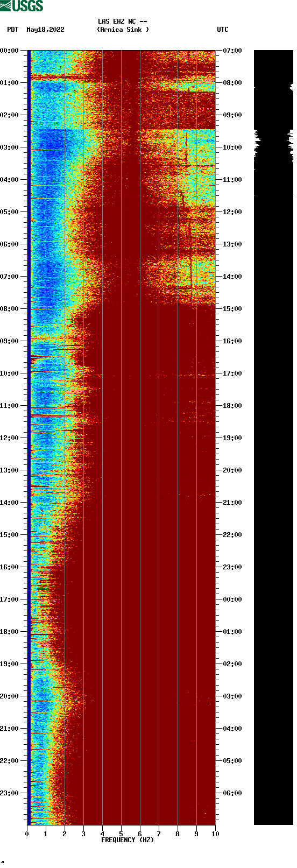
Task: Click the 23:00 UTC time label
Action: tap(232, 567)
